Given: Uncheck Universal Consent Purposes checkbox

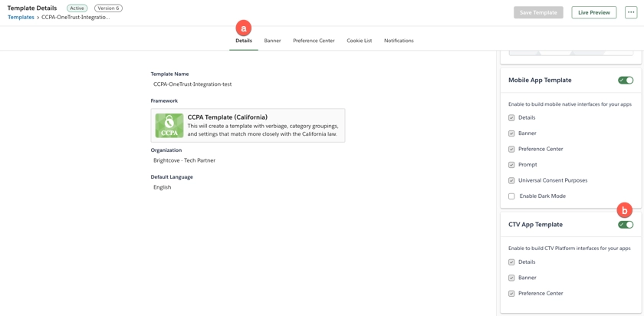Looking at the screenshot, I should pos(511,180).
